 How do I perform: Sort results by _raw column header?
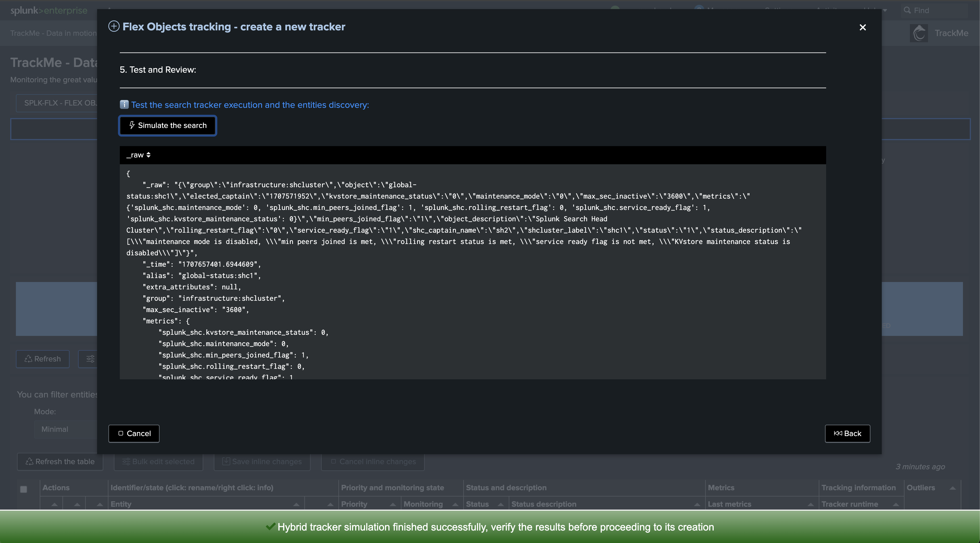[139, 155]
